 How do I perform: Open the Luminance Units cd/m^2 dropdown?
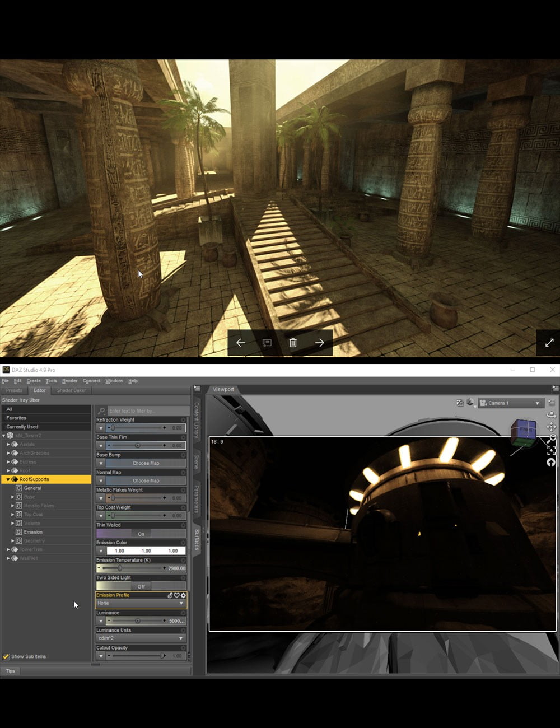141,638
